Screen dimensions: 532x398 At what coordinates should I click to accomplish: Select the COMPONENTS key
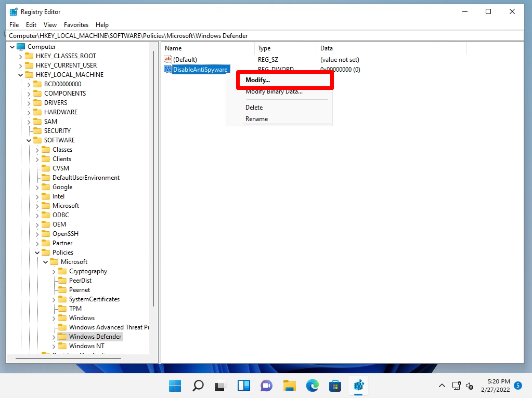pos(65,93)
